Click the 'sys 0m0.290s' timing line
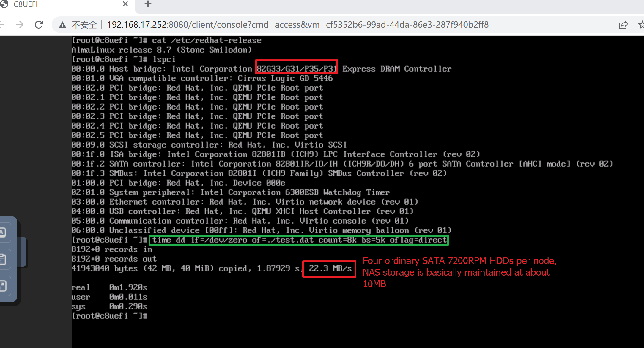Screen dimensions: 644x348 point(109,306)
